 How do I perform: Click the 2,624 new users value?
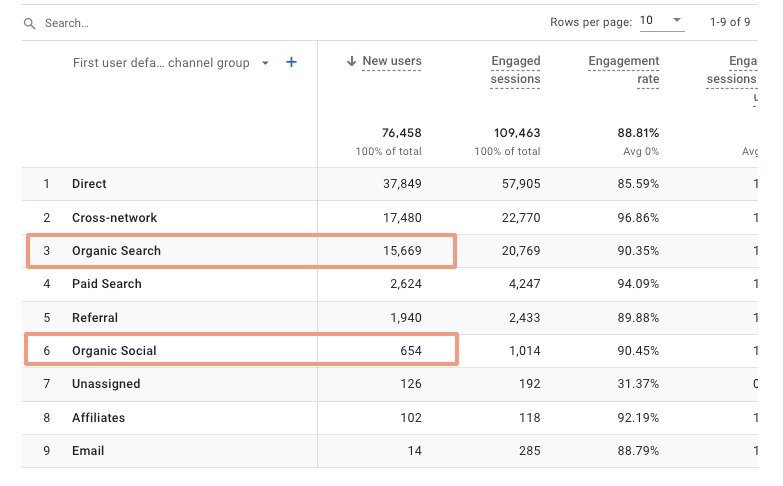[x=406, y=284]
